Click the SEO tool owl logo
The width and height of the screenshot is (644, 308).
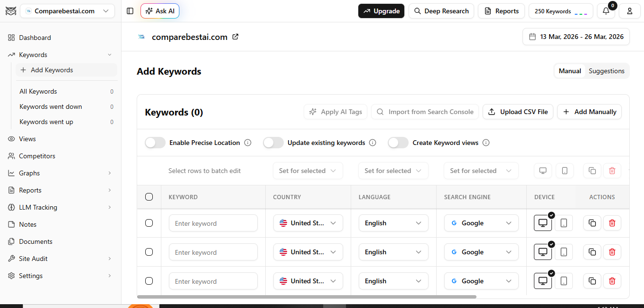click(10, 11)
